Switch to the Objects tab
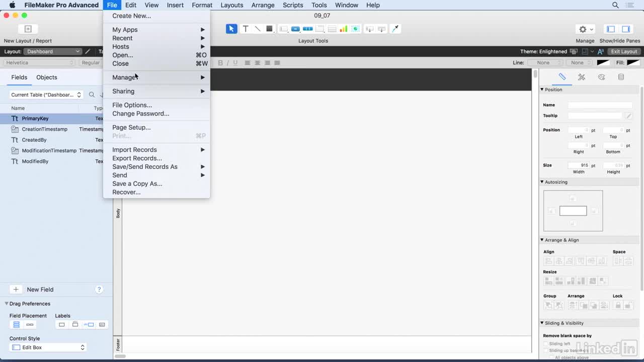Image resolution: width=644 pixels, height=362 pixels. click(47, 77)
